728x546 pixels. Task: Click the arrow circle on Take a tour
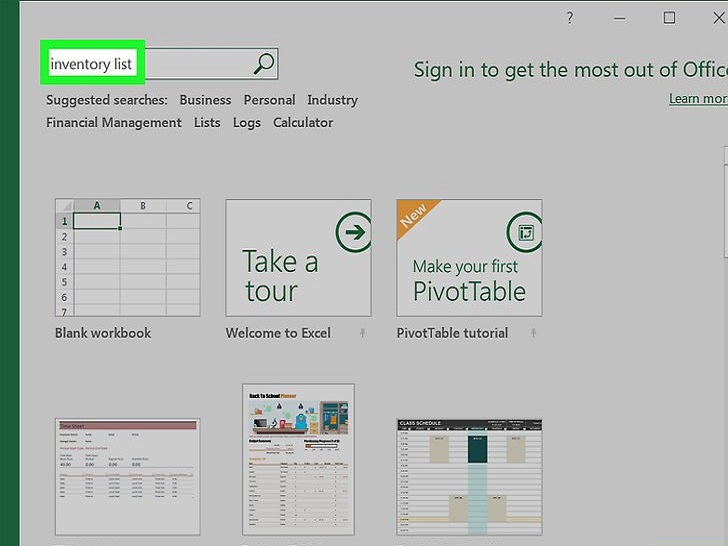(354, 232)
